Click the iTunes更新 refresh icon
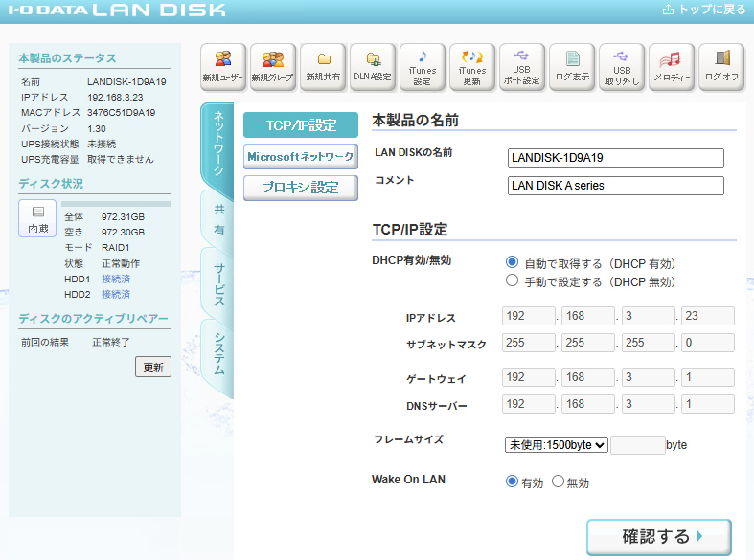 tap(472, 67)
